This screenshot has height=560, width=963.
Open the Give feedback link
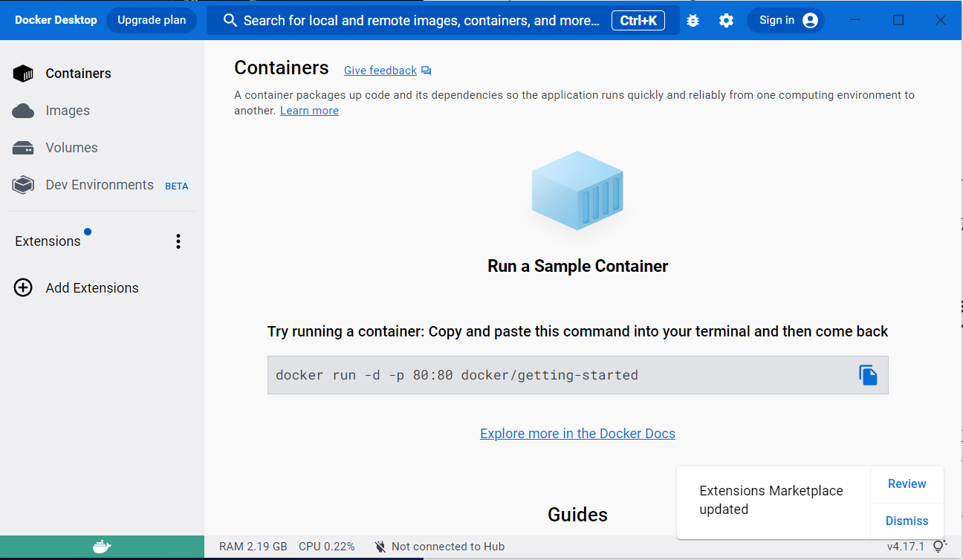click(x=380, y=71)
